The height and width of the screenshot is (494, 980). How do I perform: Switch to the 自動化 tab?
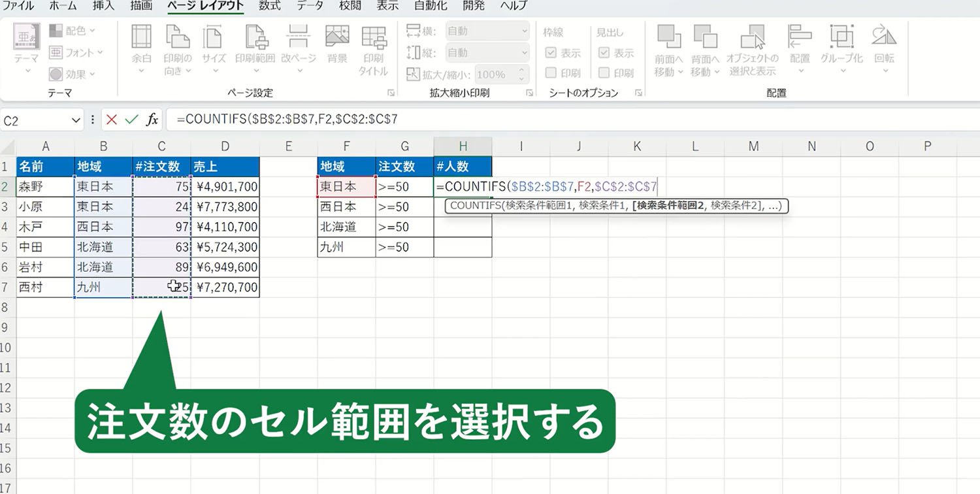click(x=431, y=6)
